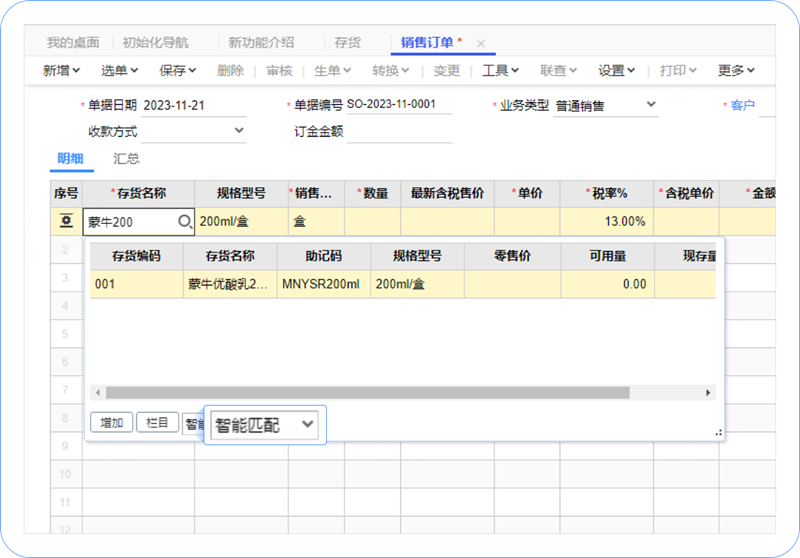Switch to the 汇总 tab
Screen dimensions: 800x558
[126, 159]
